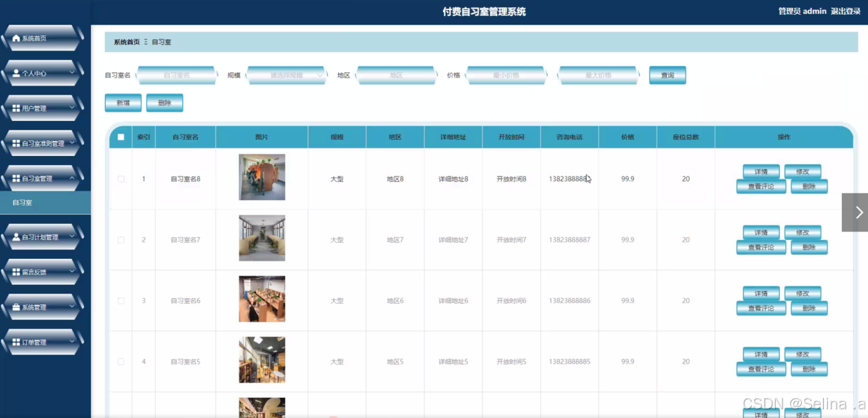Click 修改 for 自习室名6
This screenshot has height=418, width=868.
tap(803, 294)
